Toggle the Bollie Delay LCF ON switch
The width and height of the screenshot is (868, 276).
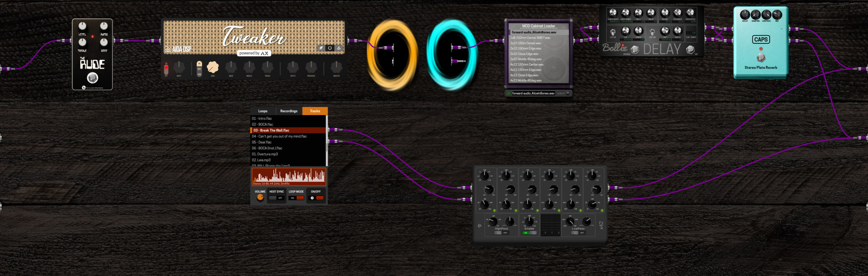click(612, 32)
